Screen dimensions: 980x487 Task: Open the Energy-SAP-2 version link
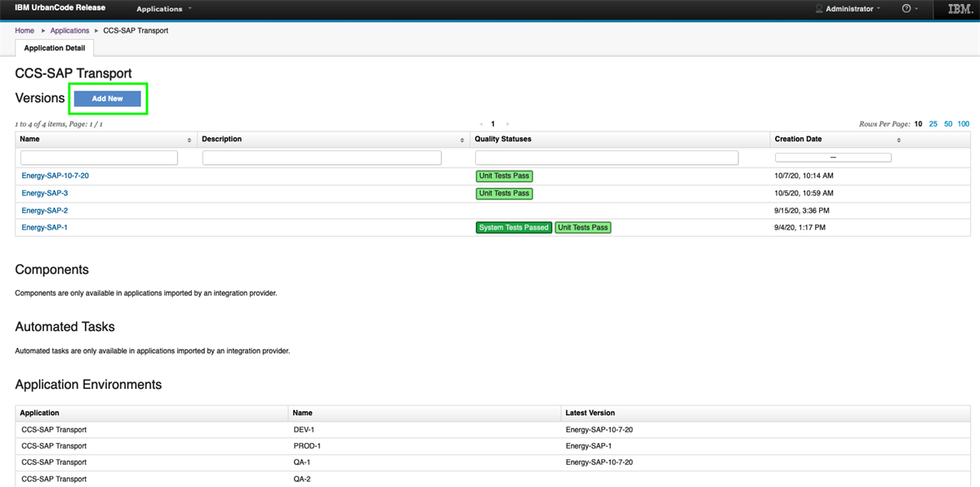[45, 211]
